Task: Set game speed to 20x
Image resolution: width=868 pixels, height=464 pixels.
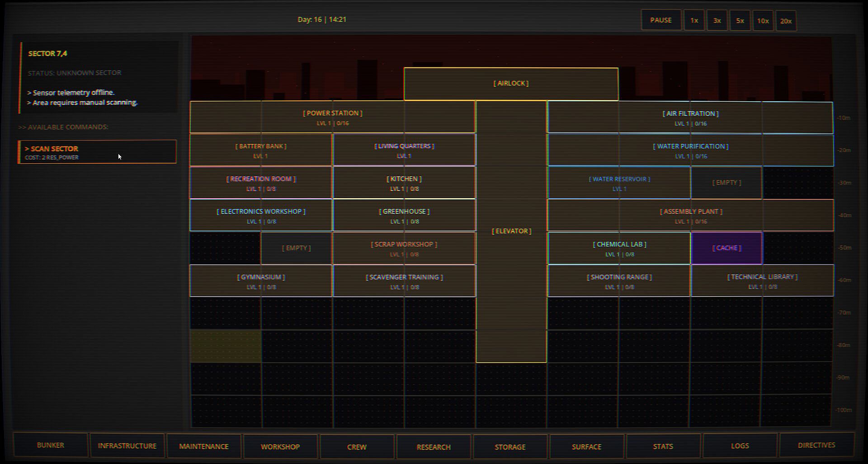Action: pos(786,21)
